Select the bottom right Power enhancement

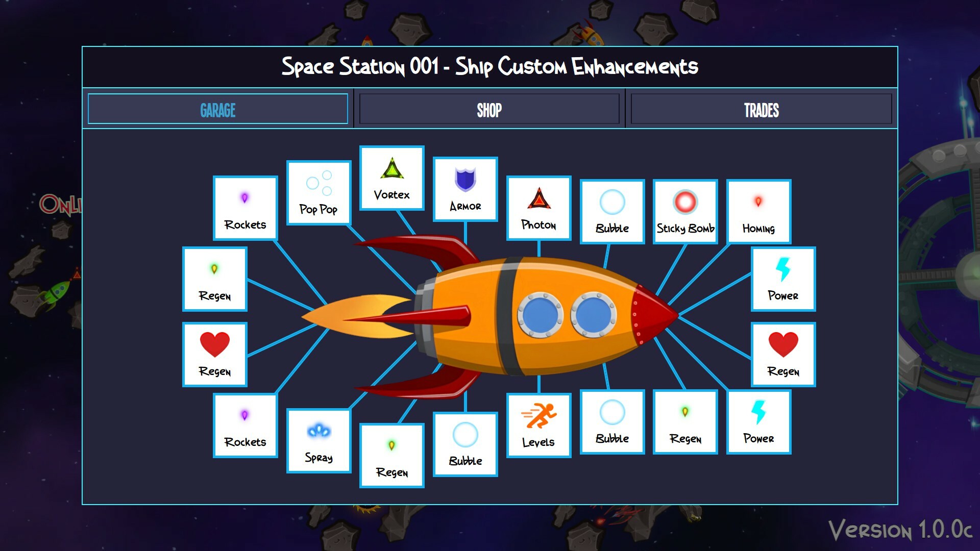coord(758,422)
